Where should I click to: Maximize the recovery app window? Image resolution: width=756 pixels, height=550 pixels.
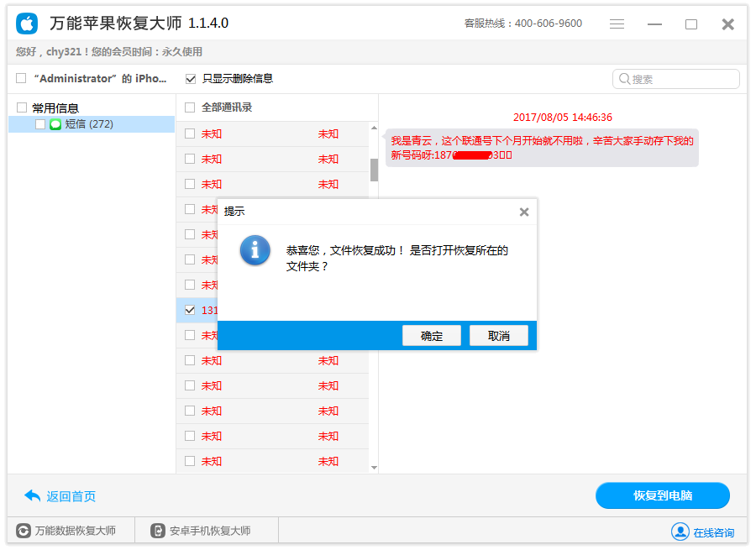click(691, 24)
